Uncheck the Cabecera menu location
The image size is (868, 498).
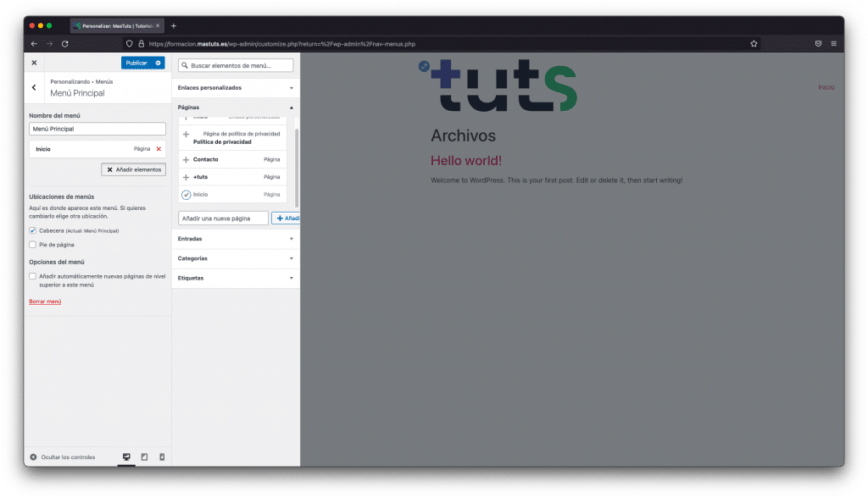[x=32, y=230]
